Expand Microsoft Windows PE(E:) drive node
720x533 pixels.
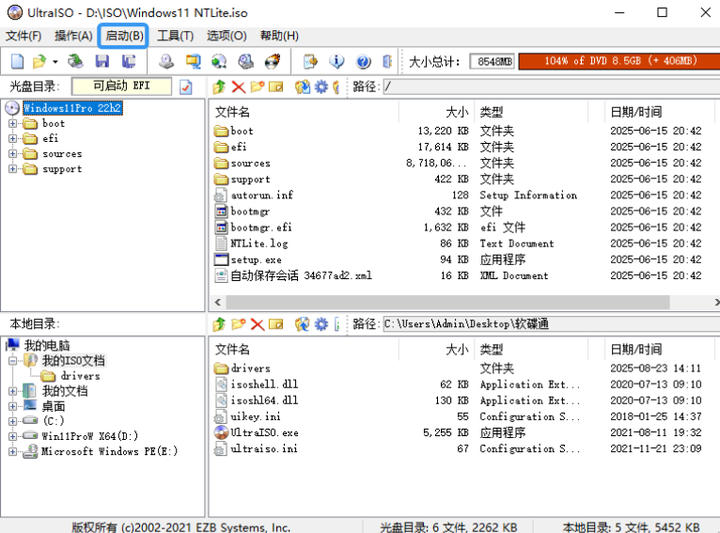tap(12, 451)
